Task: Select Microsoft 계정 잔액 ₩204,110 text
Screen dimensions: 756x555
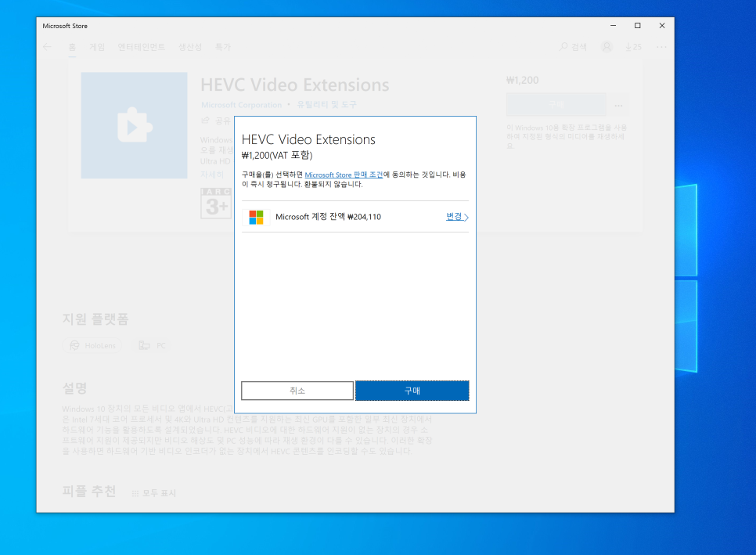Action: click(328, 217)
